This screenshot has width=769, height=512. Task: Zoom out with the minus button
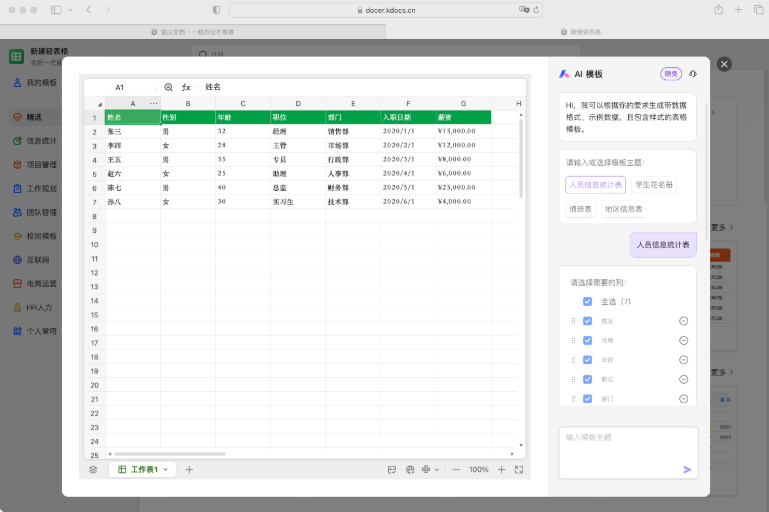point(456,470)
